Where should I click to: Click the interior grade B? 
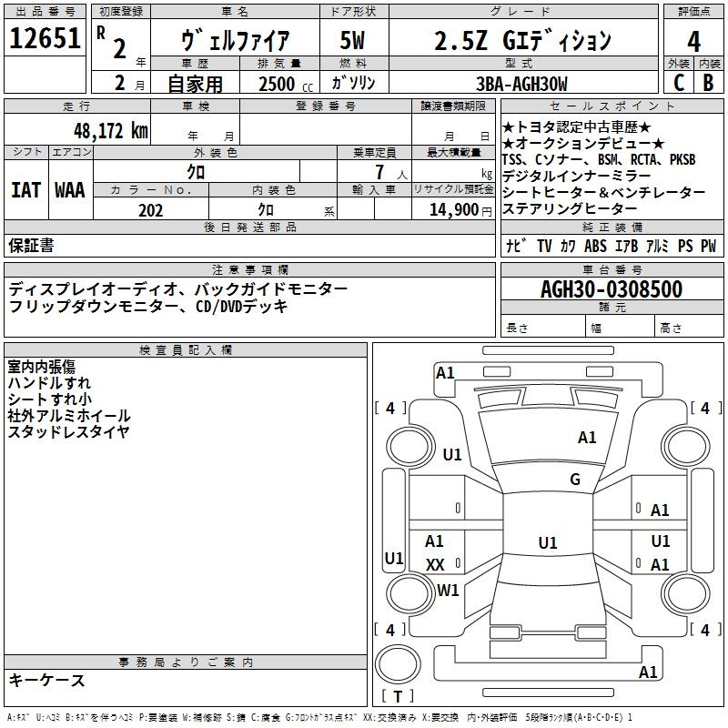(708, 83)
